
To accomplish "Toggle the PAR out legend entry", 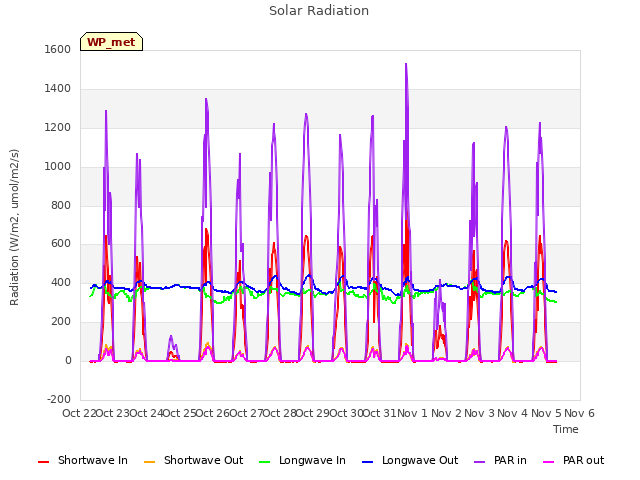I will (x=573, y=460).
